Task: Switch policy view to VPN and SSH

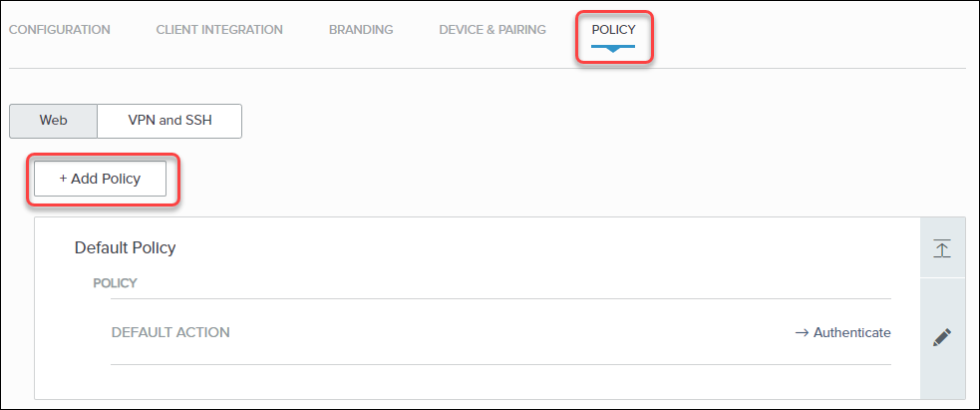Action: point(169,120)
